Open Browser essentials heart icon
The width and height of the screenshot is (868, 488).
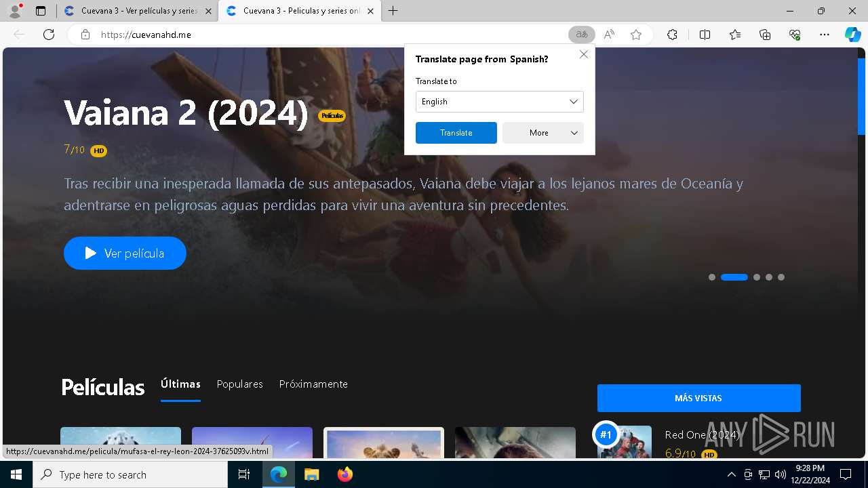point(795,35)
